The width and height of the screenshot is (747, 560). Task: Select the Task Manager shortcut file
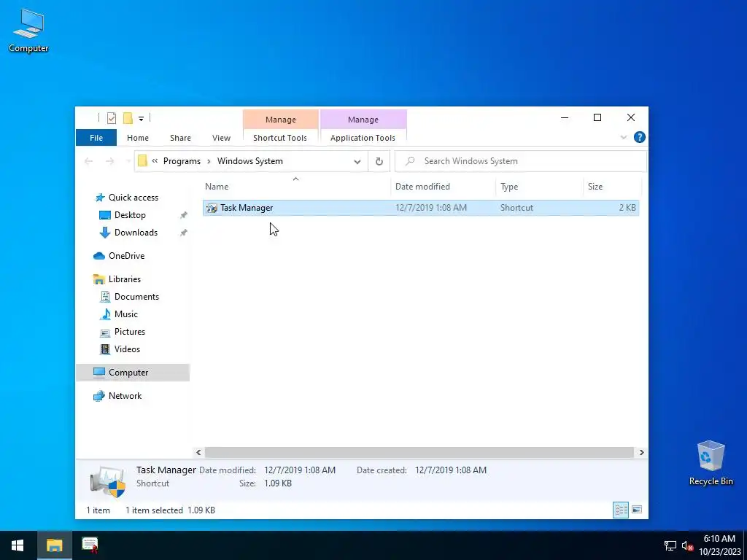pyautogui.click(x=421, y=208)
